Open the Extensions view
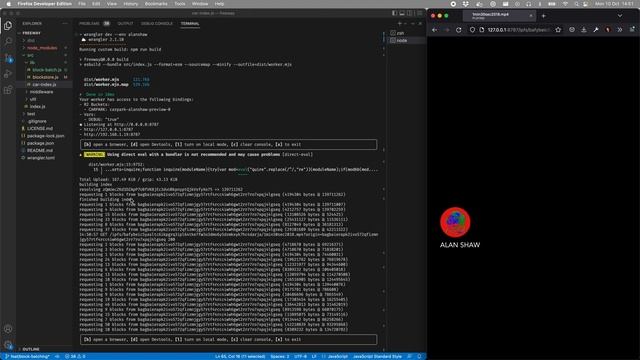 pos(8,90)
